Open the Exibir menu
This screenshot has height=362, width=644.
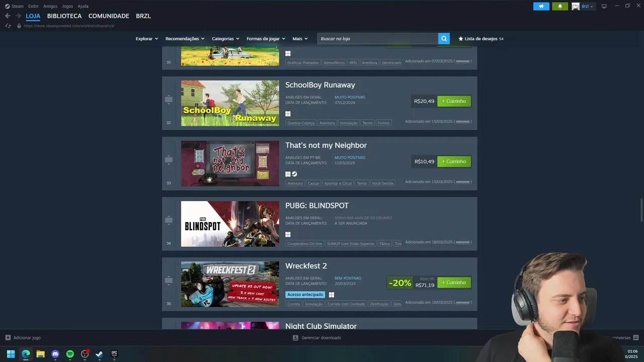pos(33,6)
